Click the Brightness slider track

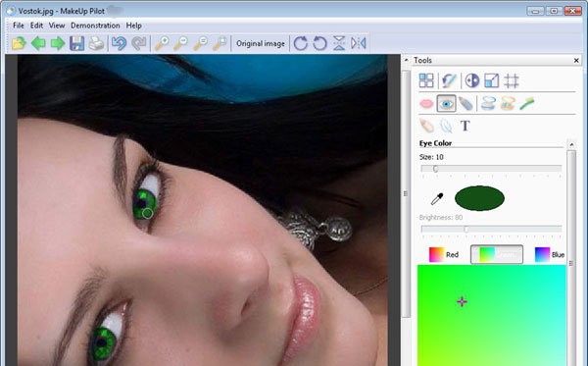point(491,229)
